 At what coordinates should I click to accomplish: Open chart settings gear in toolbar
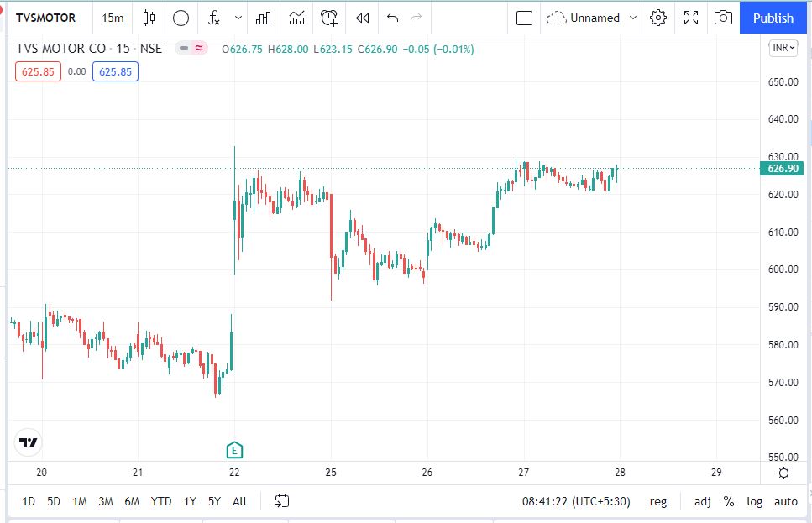658,18
